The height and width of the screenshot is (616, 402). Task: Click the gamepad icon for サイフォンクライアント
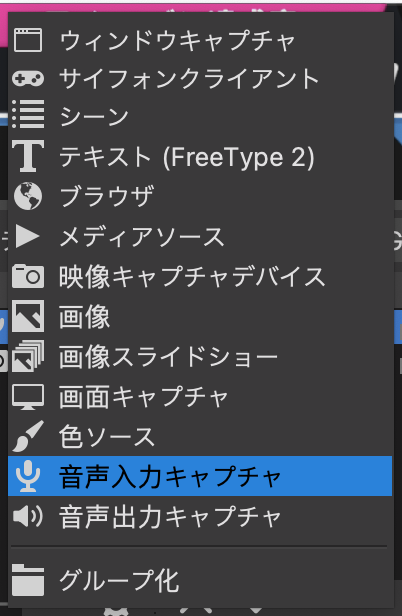pos(28,79)
